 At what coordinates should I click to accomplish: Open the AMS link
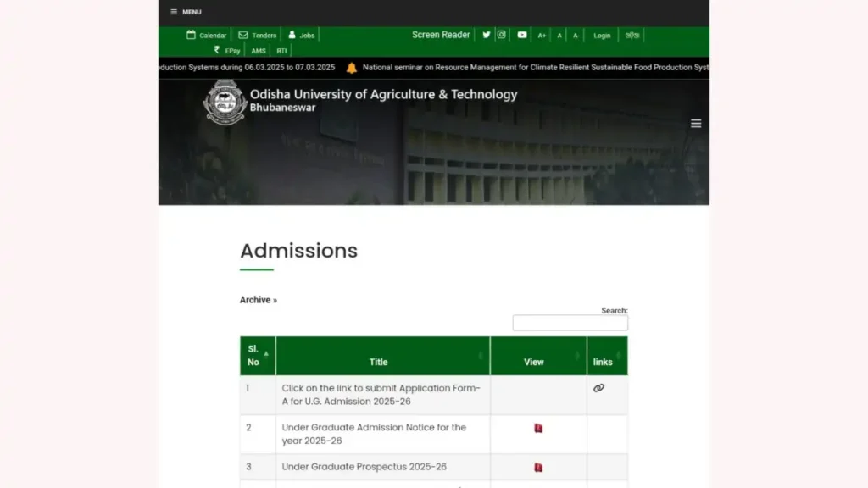259,50
